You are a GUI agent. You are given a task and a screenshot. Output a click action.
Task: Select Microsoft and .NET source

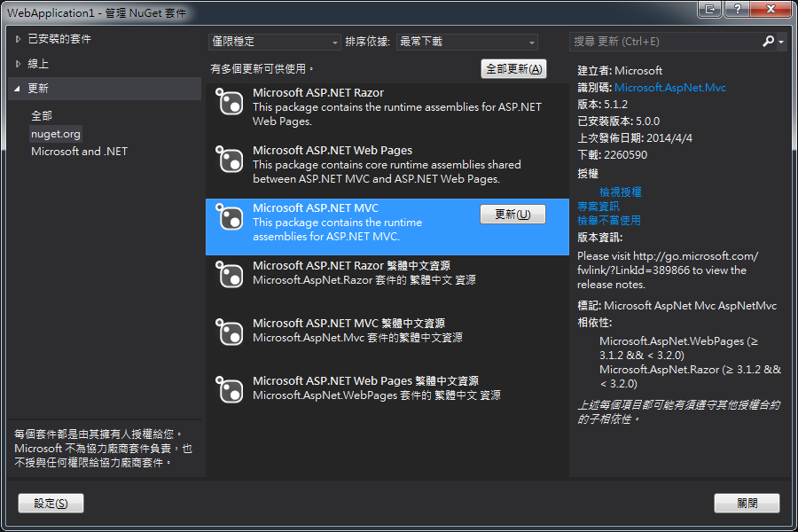[x=80, y=152]
